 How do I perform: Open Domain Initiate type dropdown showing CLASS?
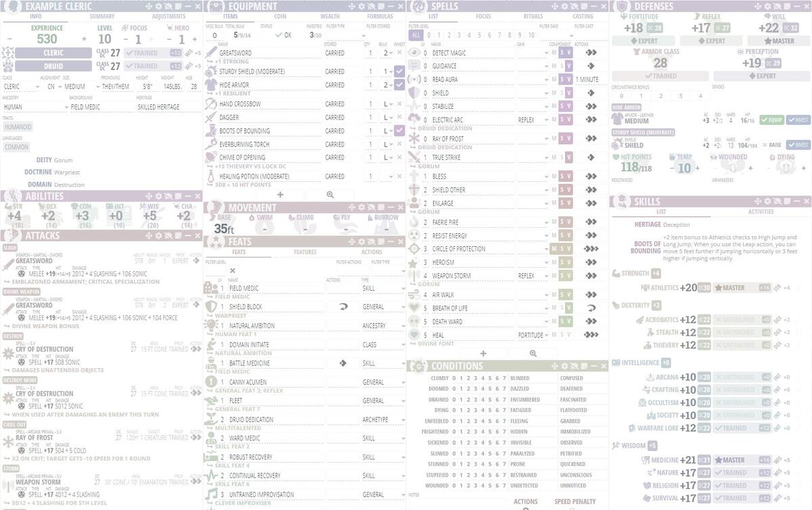(x=382, y=344)
